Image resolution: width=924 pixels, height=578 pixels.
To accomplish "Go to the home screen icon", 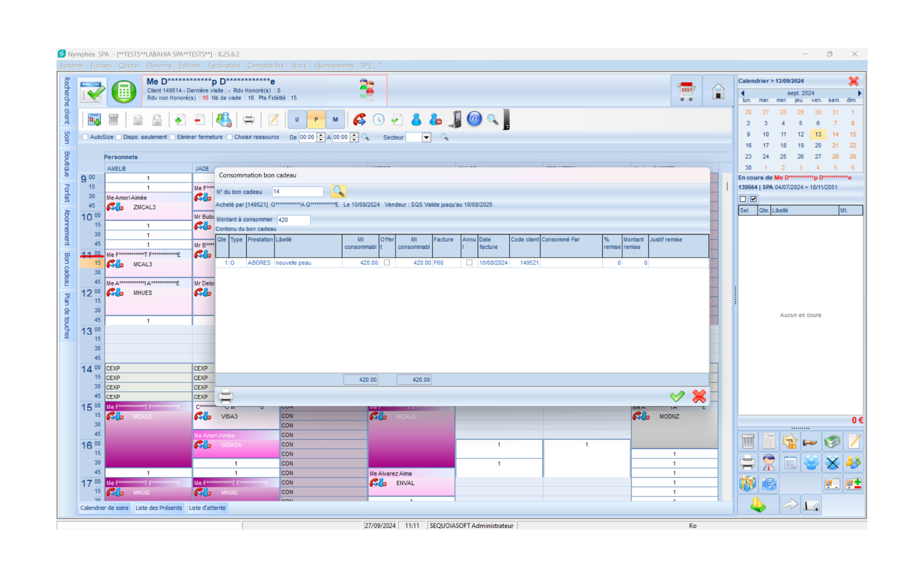I will point(718,91).
